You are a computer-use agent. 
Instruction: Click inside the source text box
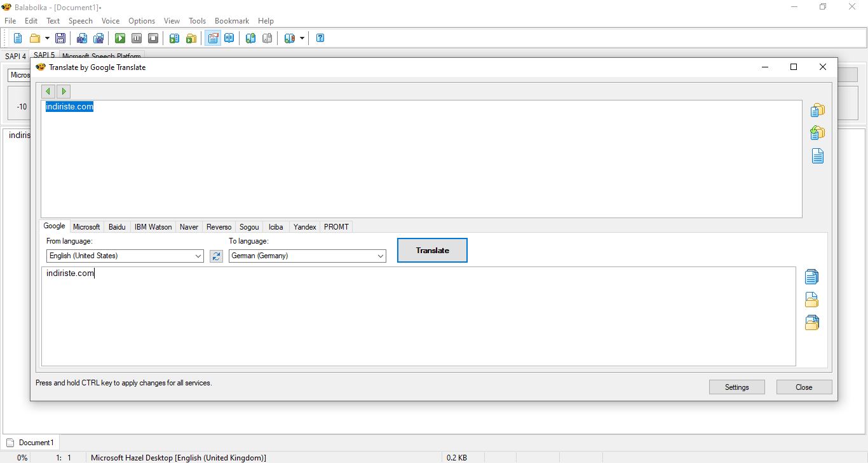pos(421,159)
